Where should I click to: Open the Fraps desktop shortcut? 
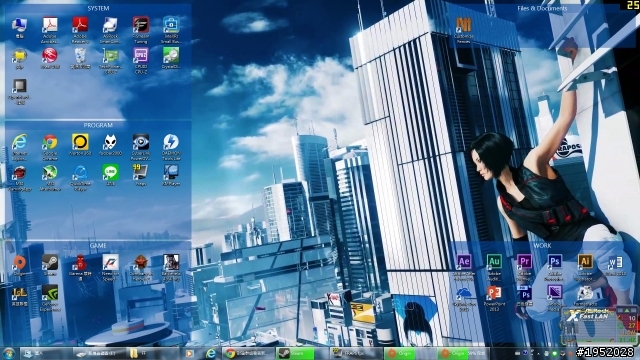pyautogui.click(x=141, y=175)
